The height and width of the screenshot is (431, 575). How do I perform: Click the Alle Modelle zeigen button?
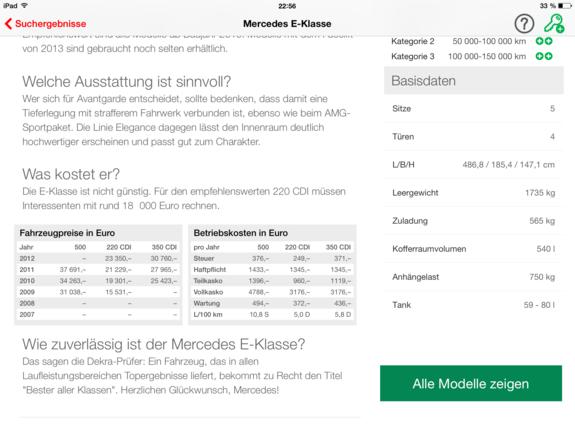pyautogui.click(x=471, y=383)
